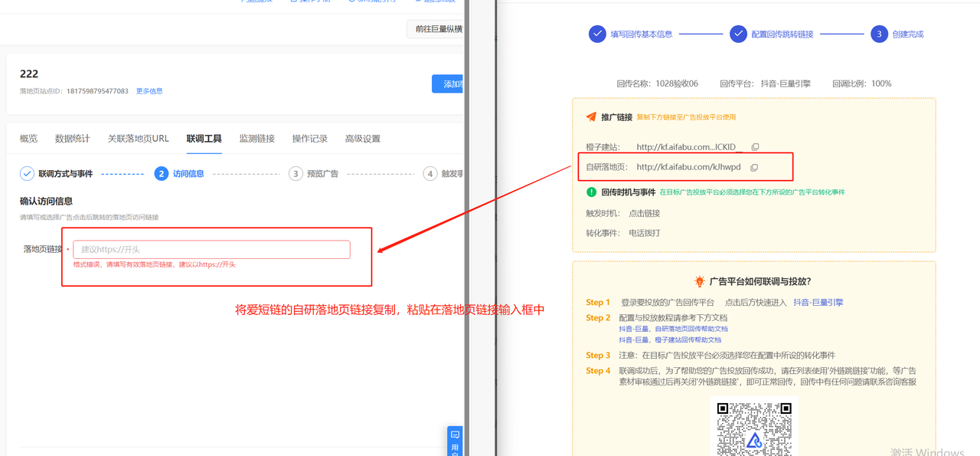Click the lightbulb icon beside 广告平台如何联调与投放
The width and height of the screenshot is (980, 456).
click(x=699, y=281)
